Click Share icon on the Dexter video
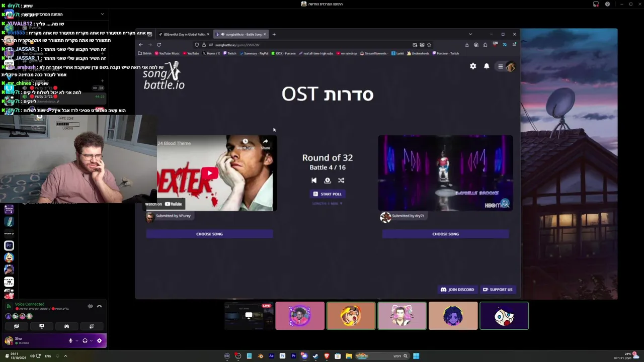The image size is (644, 362). click(x=265, y=143)
